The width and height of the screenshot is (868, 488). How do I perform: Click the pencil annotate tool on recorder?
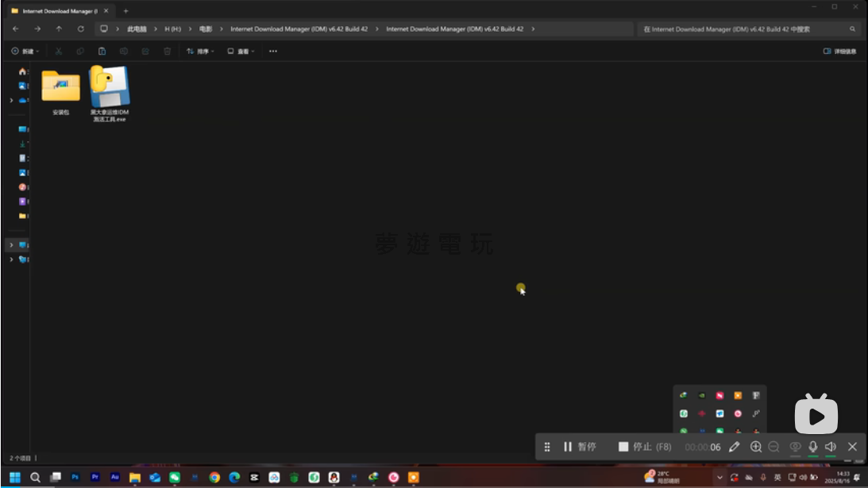(734, 447)
